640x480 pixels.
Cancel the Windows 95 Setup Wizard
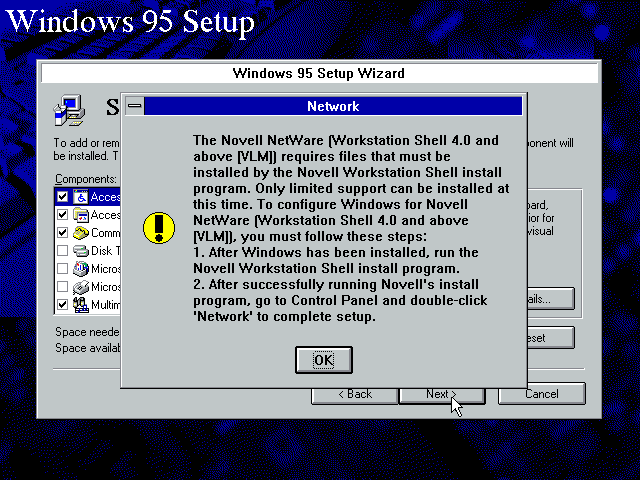click(542, 394)
